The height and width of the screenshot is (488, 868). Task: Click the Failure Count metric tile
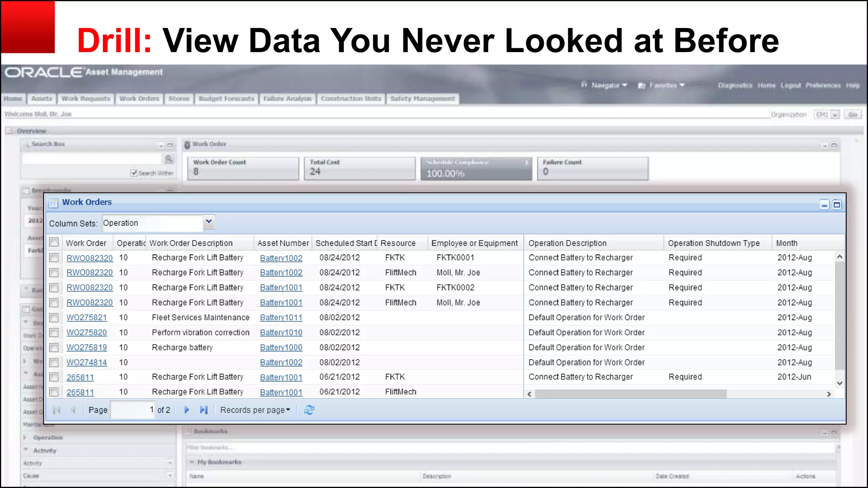coord(593,168)
